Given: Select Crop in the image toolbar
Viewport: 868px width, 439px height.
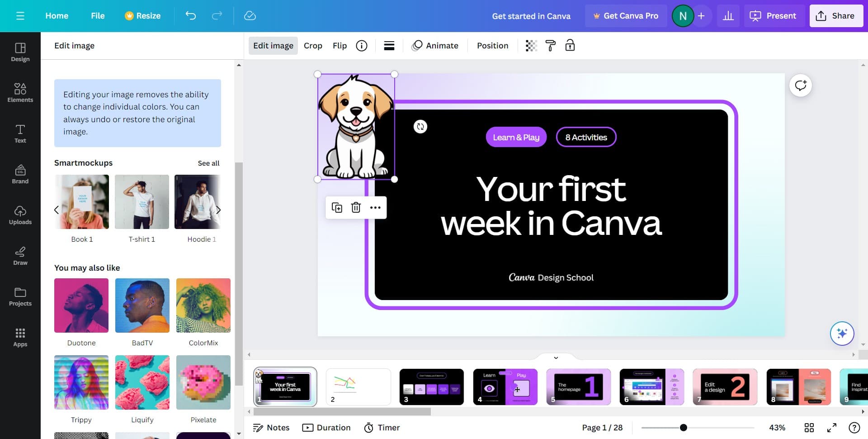Looking at the screenshot, I should coord(313,46).
